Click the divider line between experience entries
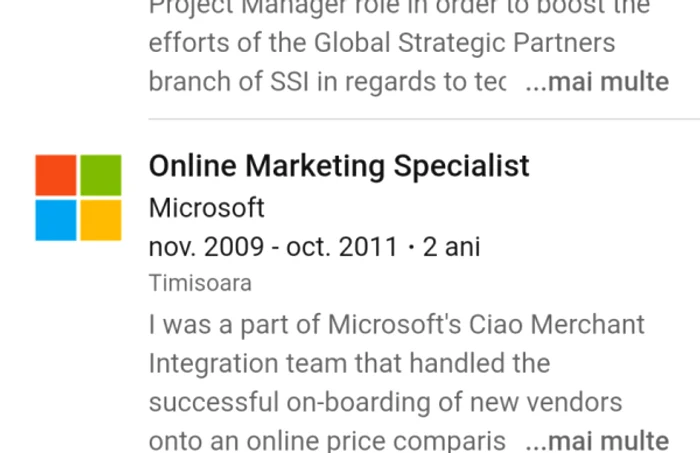This screenshot has width=700, height=453. [424, 119]
